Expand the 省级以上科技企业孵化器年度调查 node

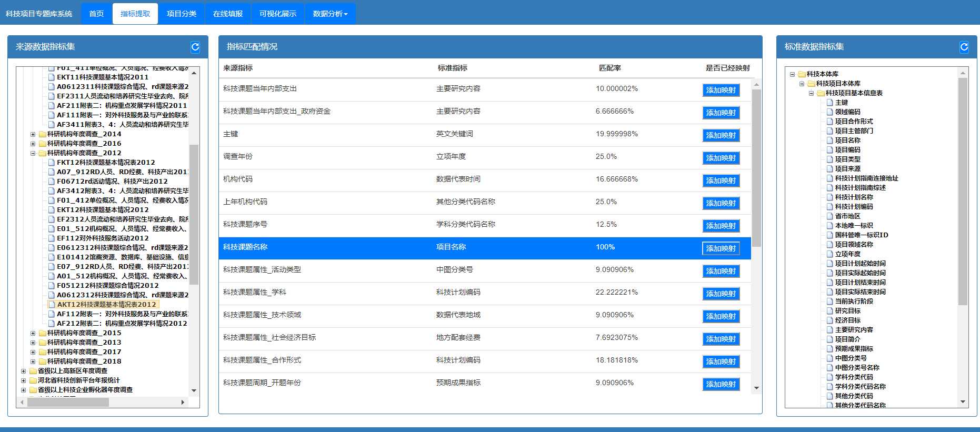coord(23,390)
